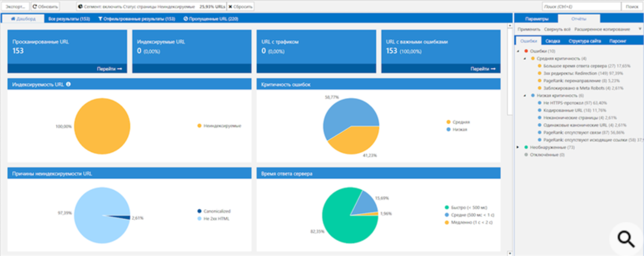Click the pie icon in the Сегмент bar

pyautogui.click(x=80, y=7)
